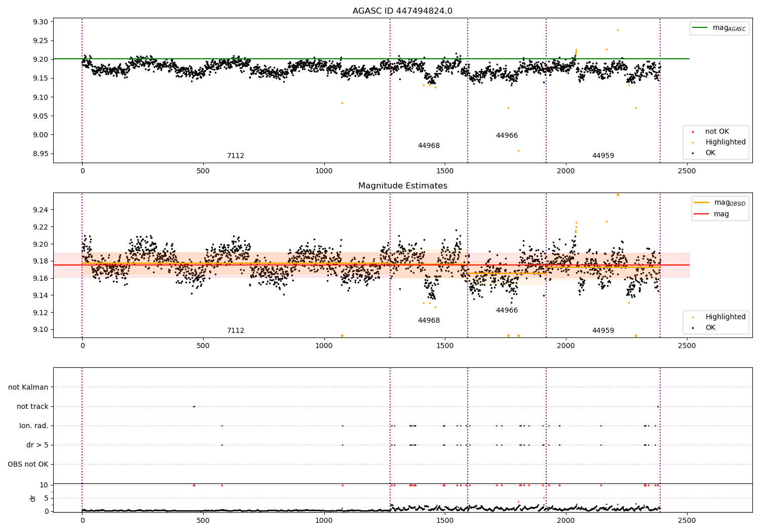This screenshot has width=760, height=532.
Task: Click label 44959 in Magnitude Estimates plot
Action: click(x=603, y=331)
